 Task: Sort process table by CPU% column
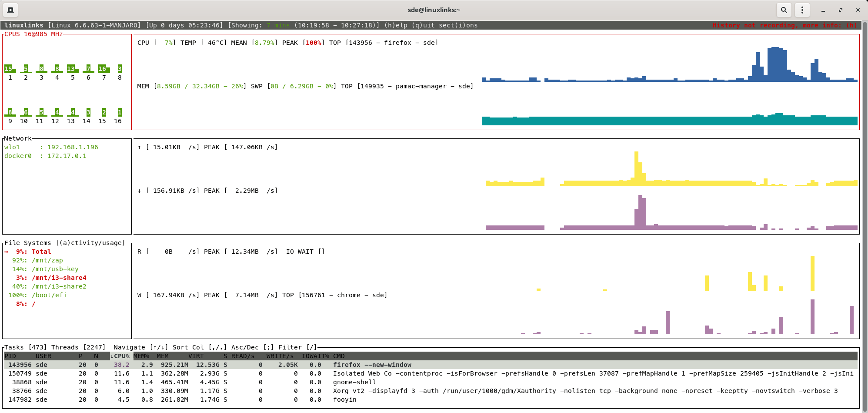pos(120,356)
